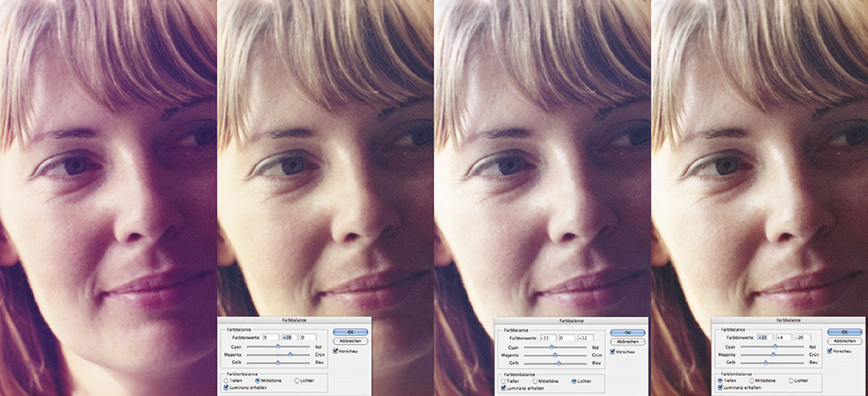Click the portrait above the +39 dialog
868x396 pixels.
(325, 158)
